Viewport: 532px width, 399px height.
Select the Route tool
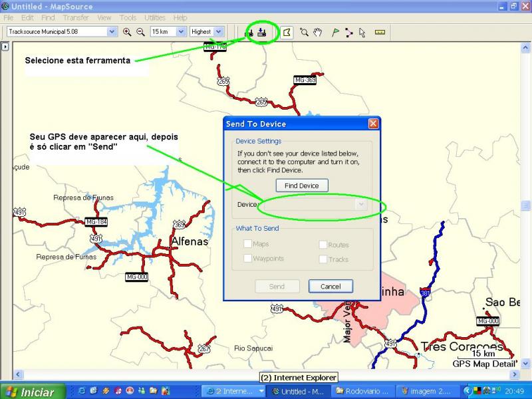click(348, 32)
